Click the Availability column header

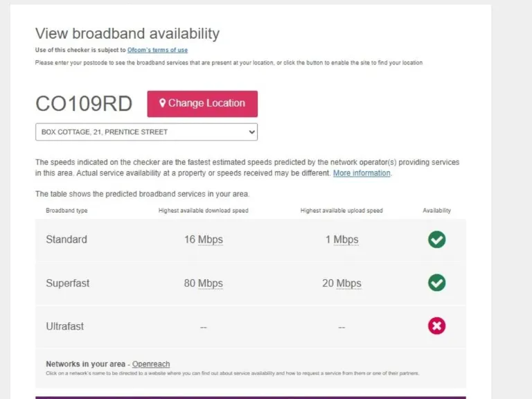click(436, 211)
